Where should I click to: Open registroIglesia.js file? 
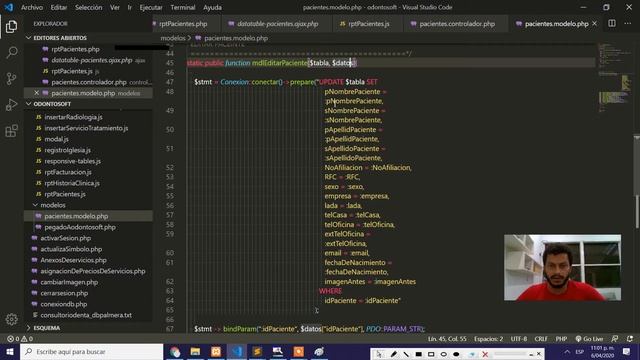click(x=67, y=150)
